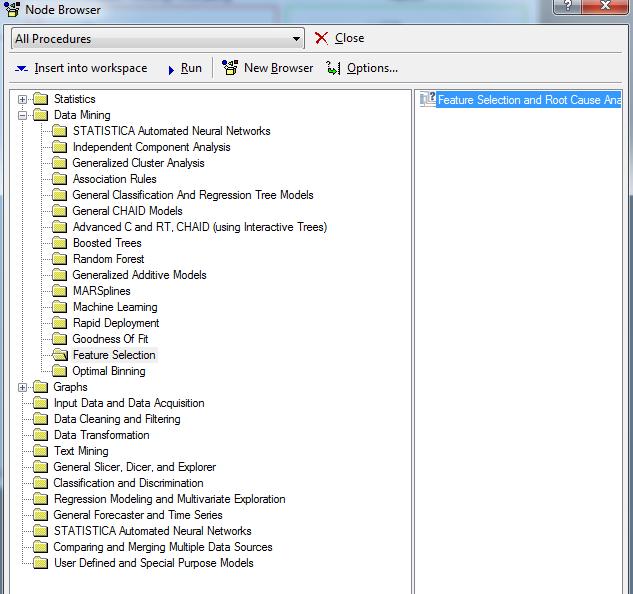This screenshot has width=633, height=594.
Task: Select General CHAID Models folder
Action: pos(128,211)
